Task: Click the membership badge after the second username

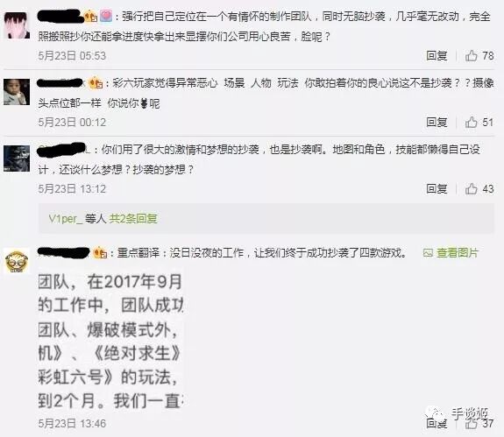Action: (96, 83)
